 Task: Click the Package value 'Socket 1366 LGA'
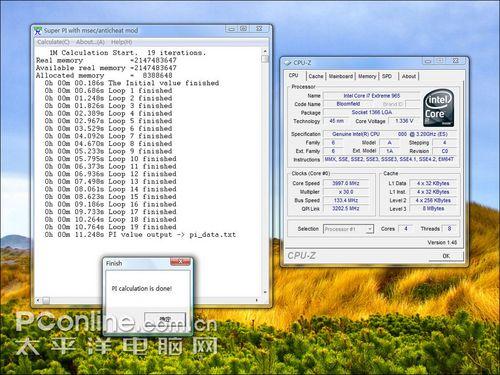371,112
